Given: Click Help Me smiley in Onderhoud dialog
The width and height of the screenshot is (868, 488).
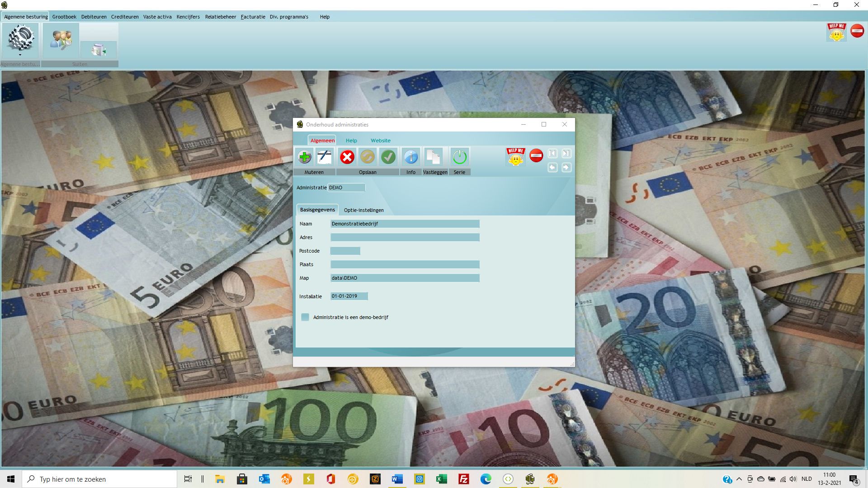Looking at the screenshot, I should [x=515, y=157].
